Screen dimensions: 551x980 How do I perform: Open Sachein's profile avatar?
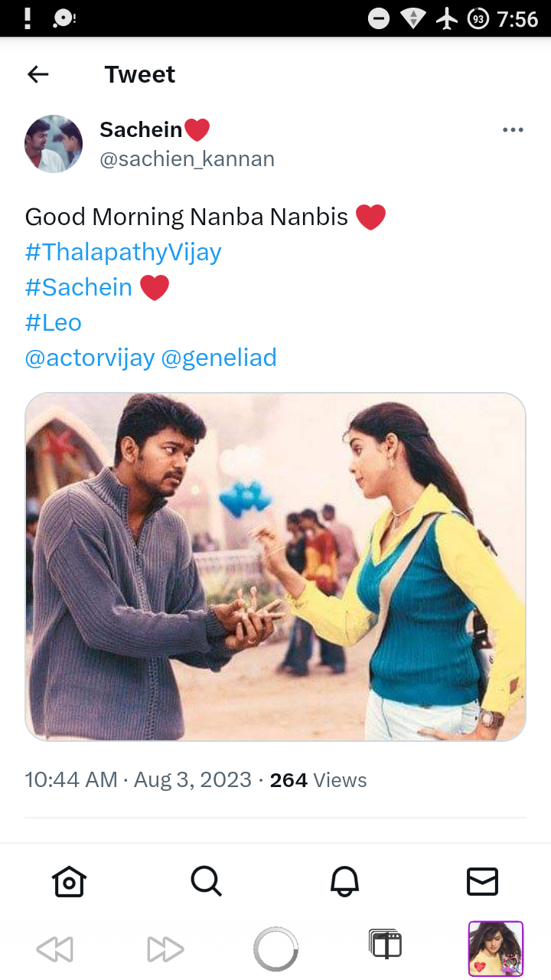pos(54,144)
